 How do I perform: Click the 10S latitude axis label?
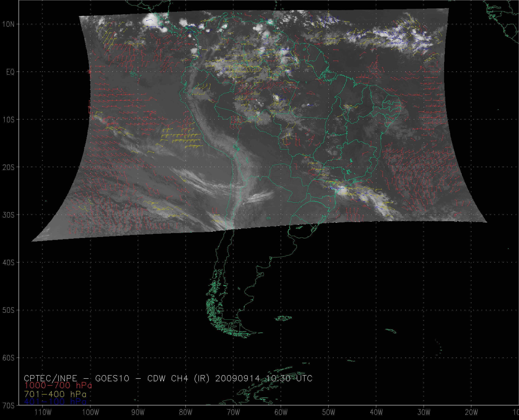click(x=9, y=120)
